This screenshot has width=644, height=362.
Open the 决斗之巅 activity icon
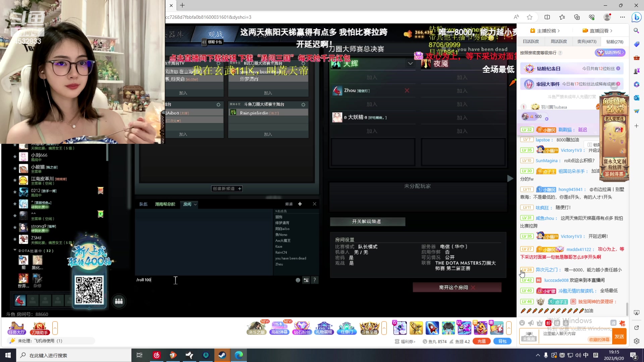pos(257,328)
